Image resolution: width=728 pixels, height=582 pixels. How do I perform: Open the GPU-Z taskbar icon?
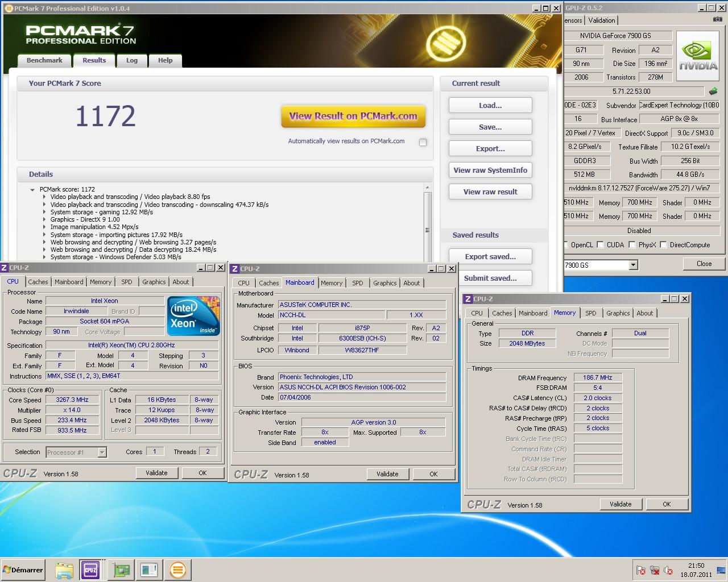click(x=121, y=570)
